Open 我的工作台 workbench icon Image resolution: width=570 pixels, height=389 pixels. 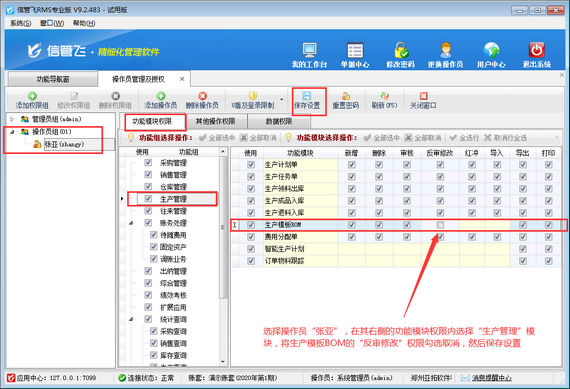(x=309, y=50)
